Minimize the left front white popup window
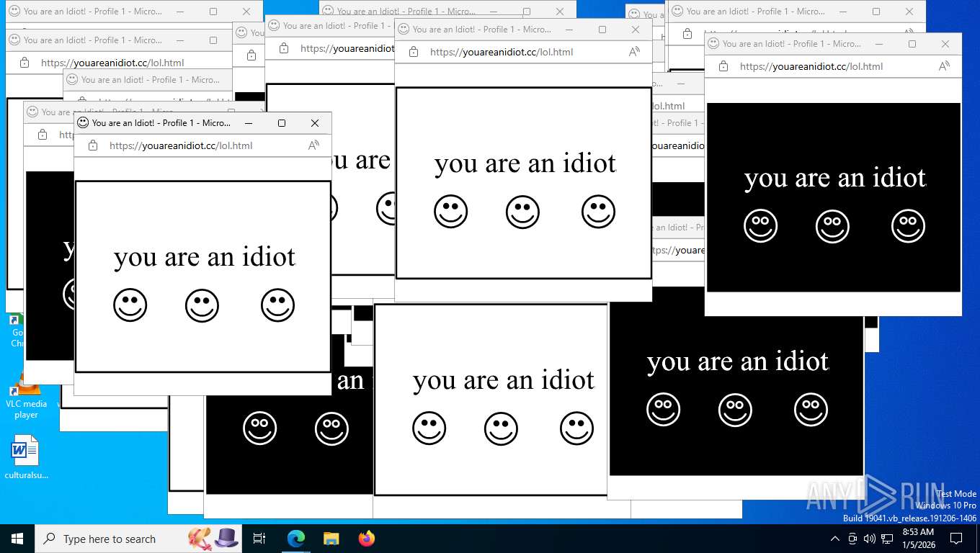This screenshot has width=980, height=553. 249,123
